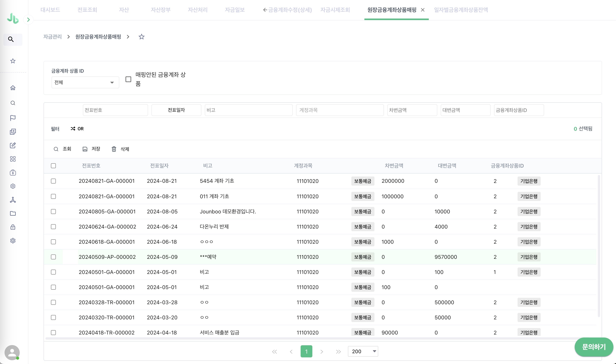This screenshot has height=364, width=616.
Task: Click the 문의하기 button
Action: point(593,347)
